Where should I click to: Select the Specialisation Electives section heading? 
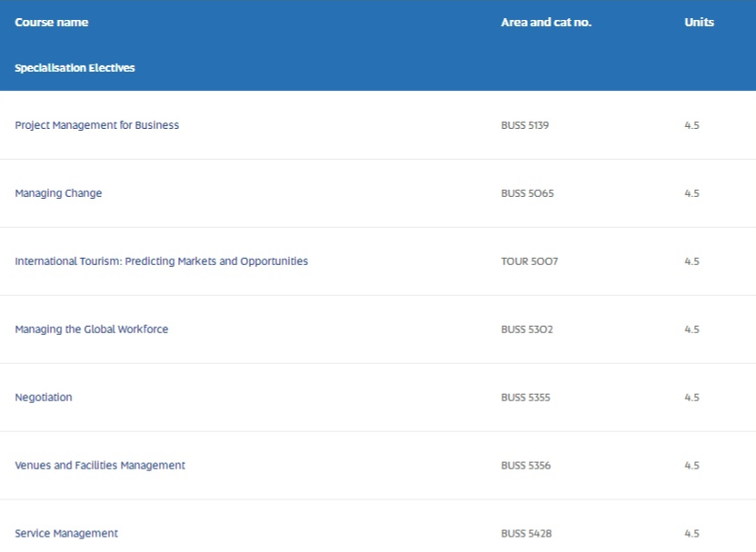(75, 68)
